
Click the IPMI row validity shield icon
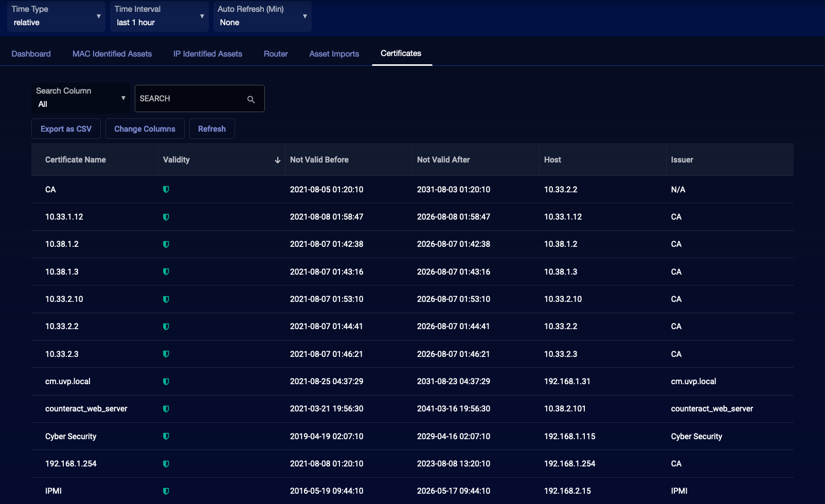(x=166, y=491)
